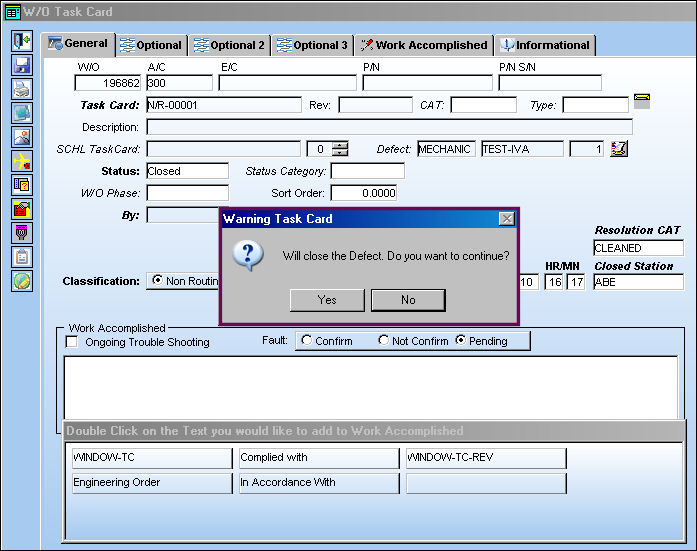
Task: Click the printer icon in sidebar
Action: (x=22, y=89)
